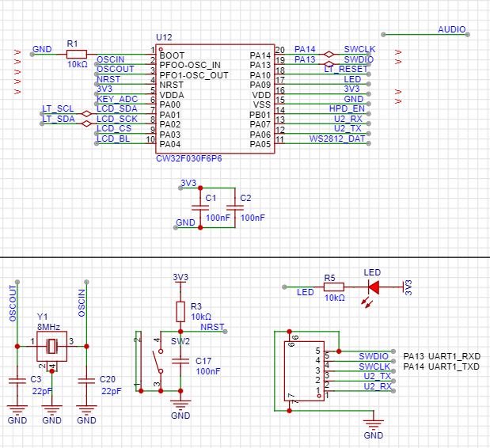Click the PA13 UART1_RXD annotation text

tap(442, 356)
